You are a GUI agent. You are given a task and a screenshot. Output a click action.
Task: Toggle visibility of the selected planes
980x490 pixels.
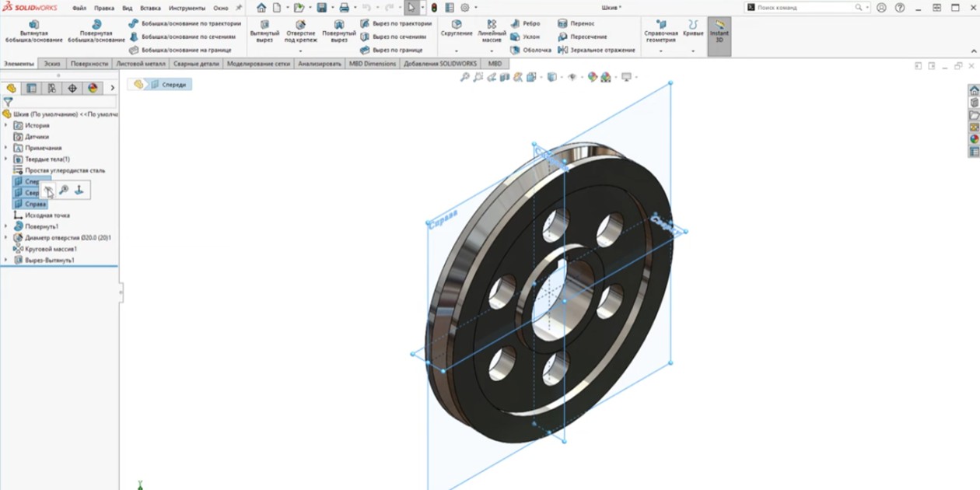pyautogui.click(x=48, y=190)
